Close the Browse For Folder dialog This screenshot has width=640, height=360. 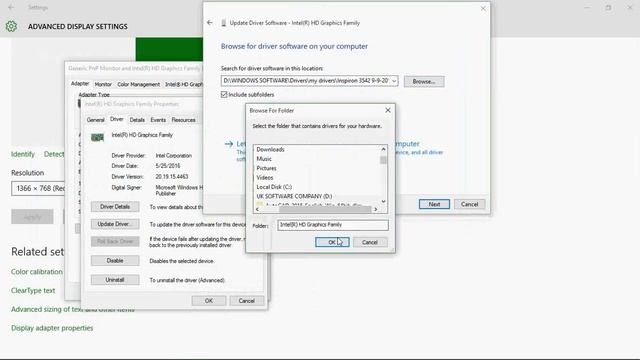(388, 110)
